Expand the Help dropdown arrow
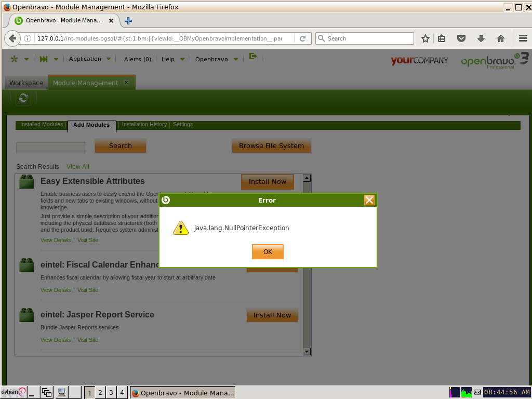The width and height of the screenshot is (532, 399). click(182, 59)
